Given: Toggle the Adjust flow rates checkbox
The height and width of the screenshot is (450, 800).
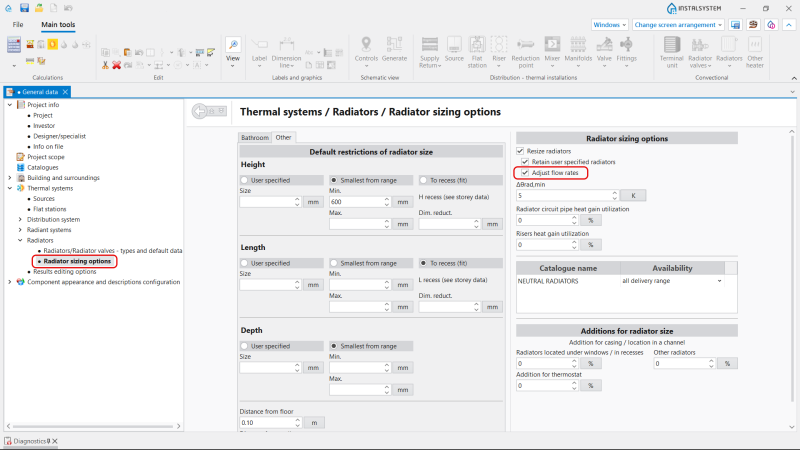Looking at the screenshot, I should click(x=525, y=172).
